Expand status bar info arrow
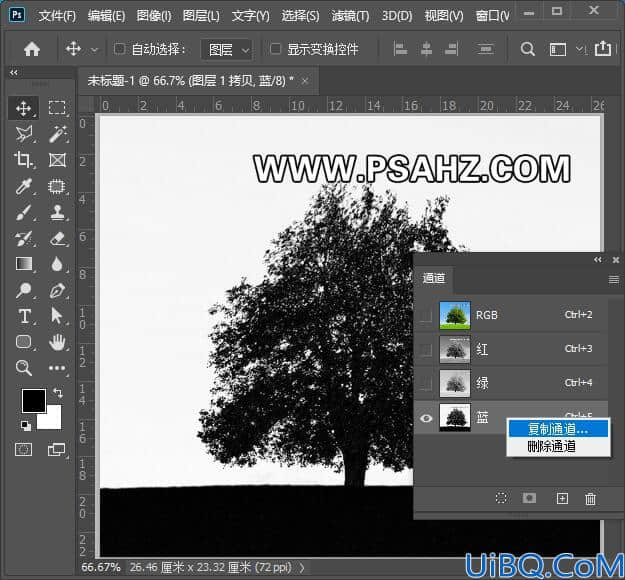This screenshot has width=625, height=580. click(302, 567)
